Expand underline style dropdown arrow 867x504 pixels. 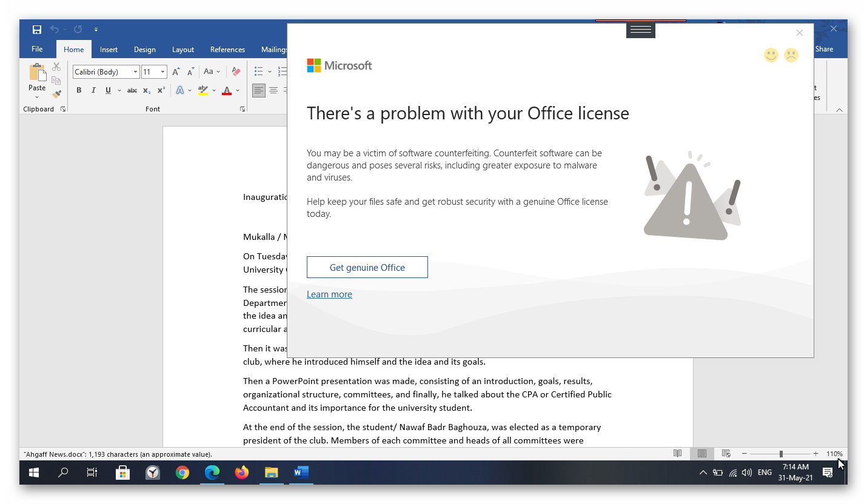[119, 90]
